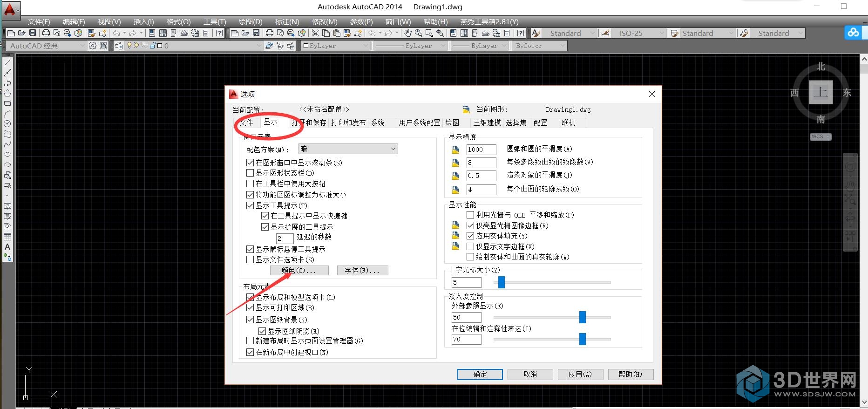Click the 帮助(H) button in dialog
Viewport: 868px width, 409px height.
631,374
